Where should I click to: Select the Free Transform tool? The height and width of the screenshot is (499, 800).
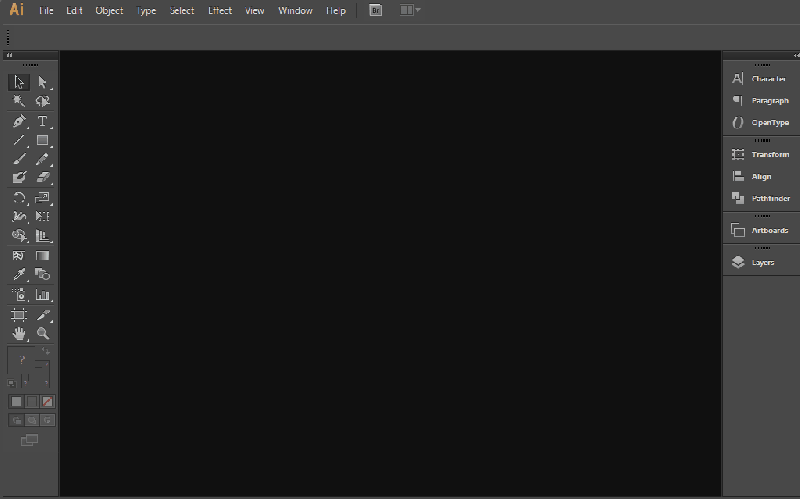tap(42, 217)
